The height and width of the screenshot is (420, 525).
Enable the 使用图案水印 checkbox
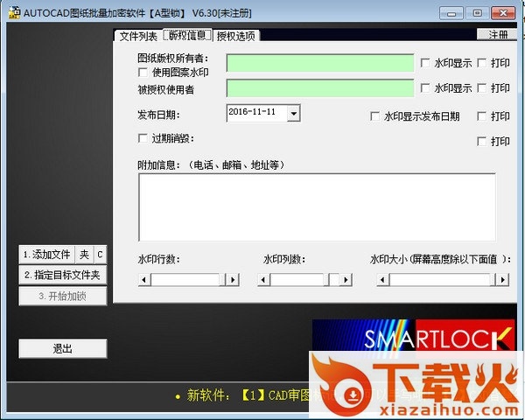143,73
